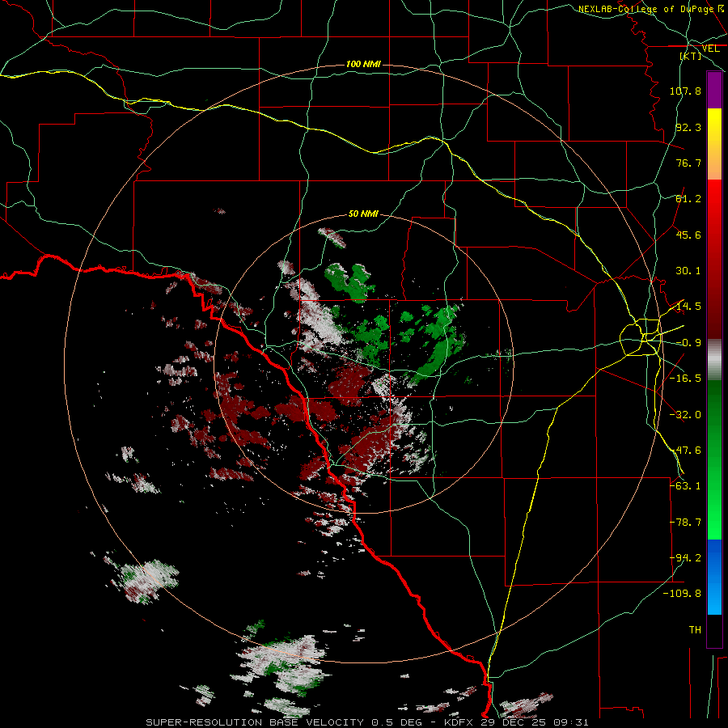Click the 107.8 velocity scale value
728x728 pixels.
pos(685,91)
